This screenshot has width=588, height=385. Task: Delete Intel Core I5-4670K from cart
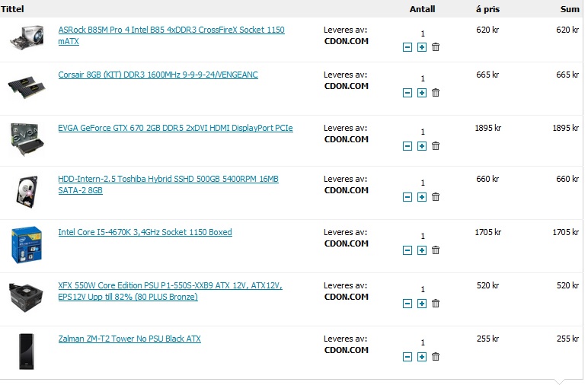436,250
